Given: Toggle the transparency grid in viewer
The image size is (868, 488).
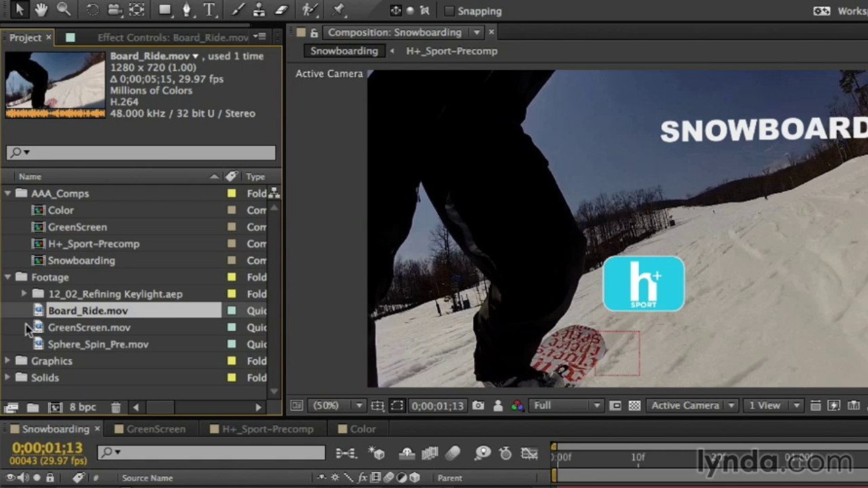Looking at the screenshot, I should click(634, 405).
